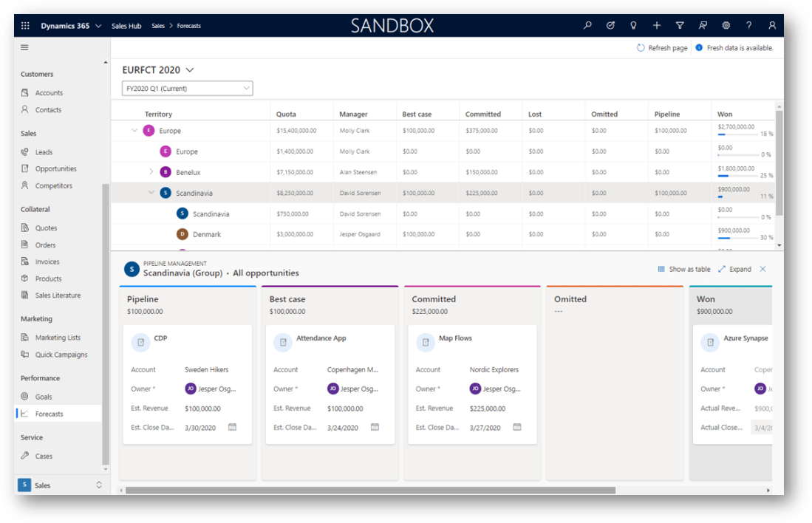812x523 pixels.
Task: Click the search magnifier icon in header
Action: click(x=587, y=26)
